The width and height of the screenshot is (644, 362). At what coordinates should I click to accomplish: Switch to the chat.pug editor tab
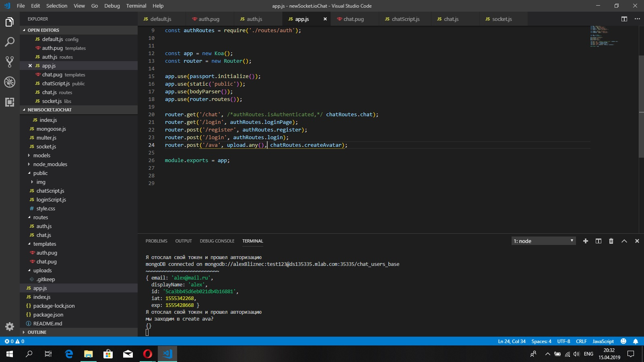point(354,19)
